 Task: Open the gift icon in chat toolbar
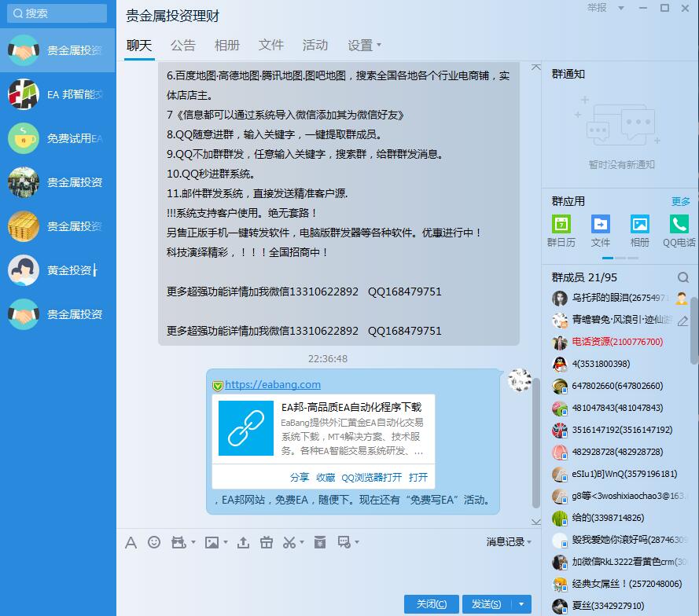(x=267, y=542)
